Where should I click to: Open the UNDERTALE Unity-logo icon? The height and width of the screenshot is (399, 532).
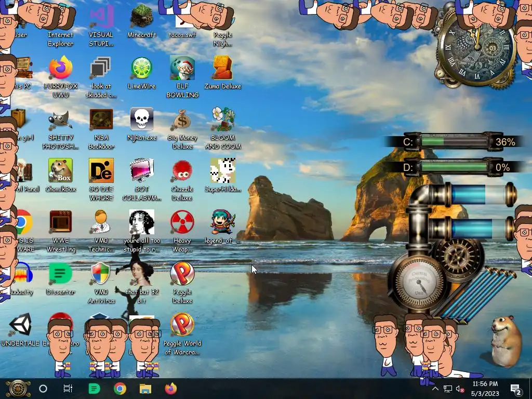[20, 329]
